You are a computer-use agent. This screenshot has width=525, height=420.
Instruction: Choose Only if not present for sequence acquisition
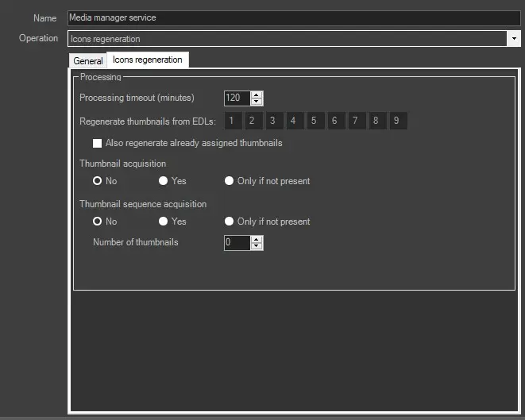click(230, 222)
